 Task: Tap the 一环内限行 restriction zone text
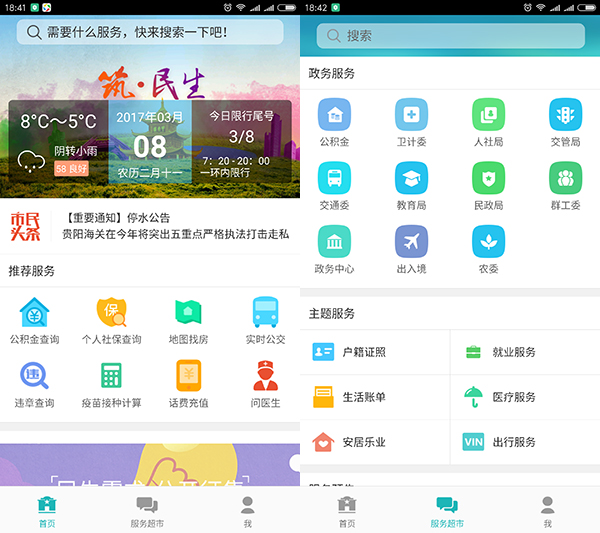(x=225, y=173)
